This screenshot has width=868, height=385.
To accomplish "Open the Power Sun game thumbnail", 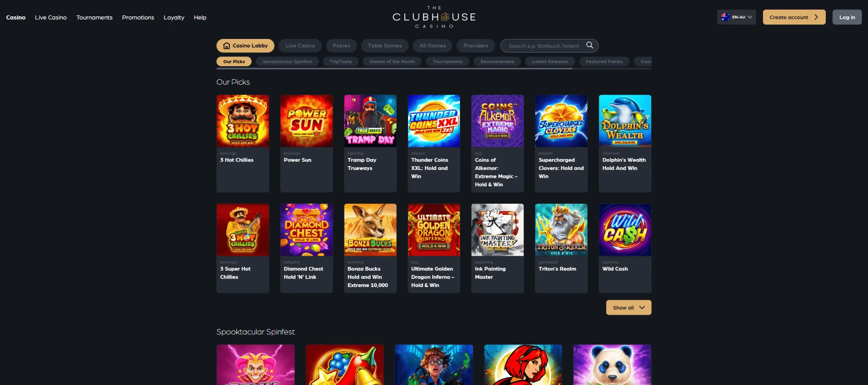I will click(x=306, y=121).
